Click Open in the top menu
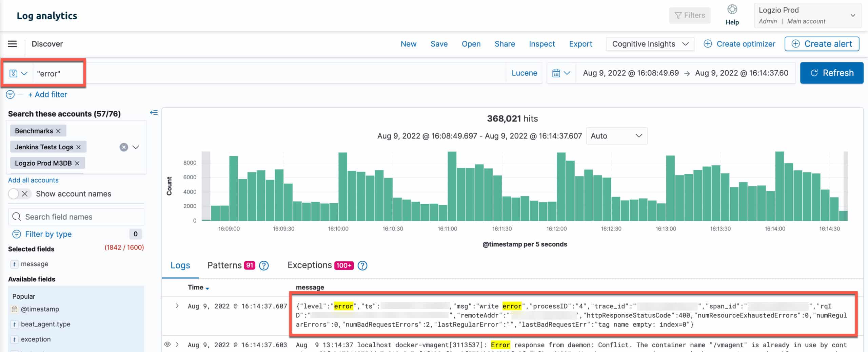The width and height of the screenshot is (868, 352). [x=471, y=44]
